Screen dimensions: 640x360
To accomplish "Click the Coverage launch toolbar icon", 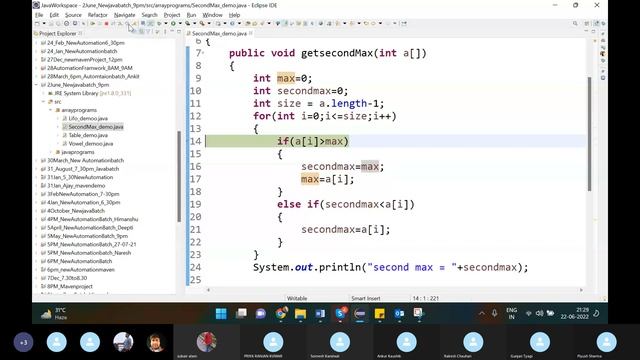I will [187, 24].
